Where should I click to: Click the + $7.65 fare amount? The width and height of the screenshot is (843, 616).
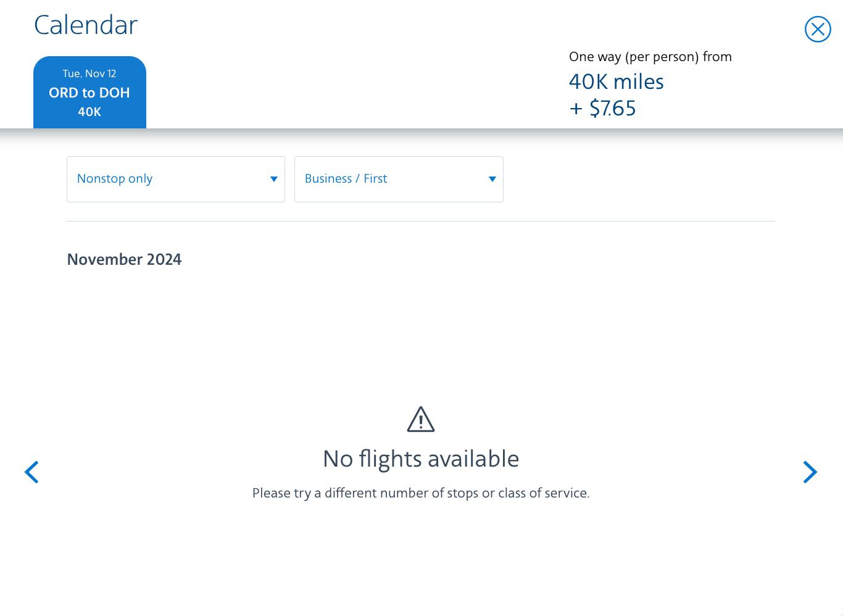point(602,107)
